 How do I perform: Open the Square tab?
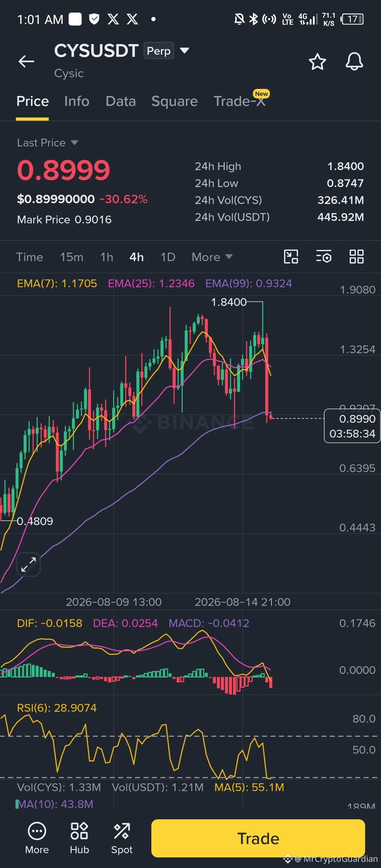(174, 101)
